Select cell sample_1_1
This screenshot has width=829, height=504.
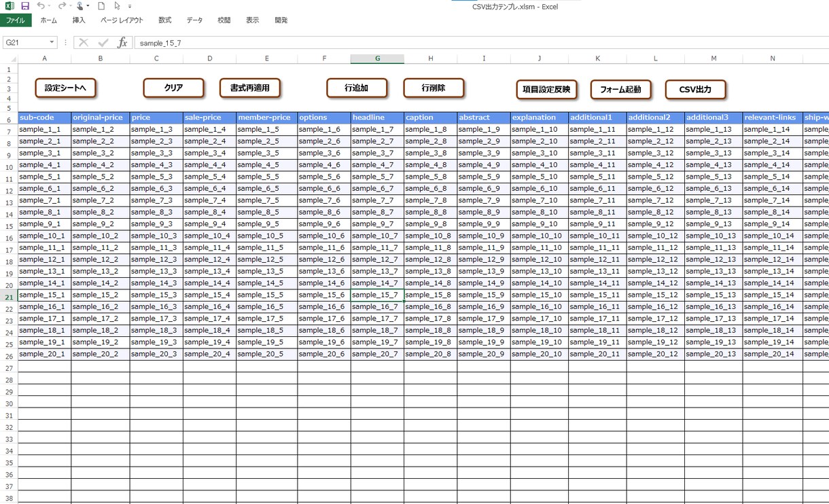[44, 130]
